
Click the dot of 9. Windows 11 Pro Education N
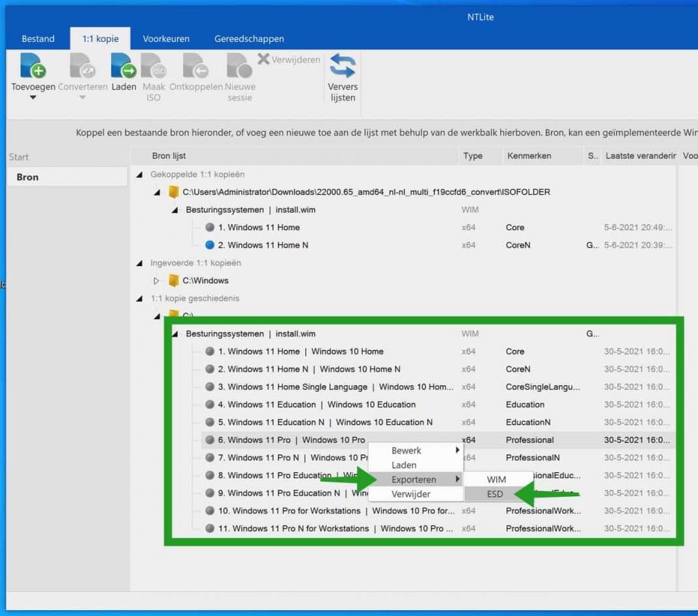210,493
